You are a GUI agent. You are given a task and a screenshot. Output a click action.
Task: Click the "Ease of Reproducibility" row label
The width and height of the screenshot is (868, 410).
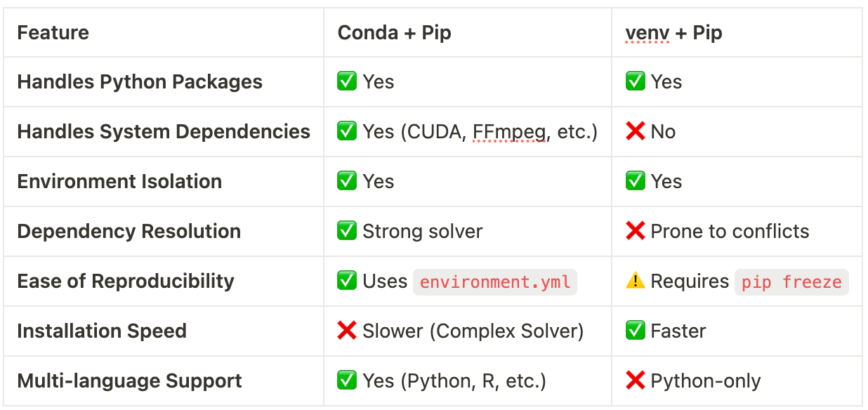(x=126, y=281)
